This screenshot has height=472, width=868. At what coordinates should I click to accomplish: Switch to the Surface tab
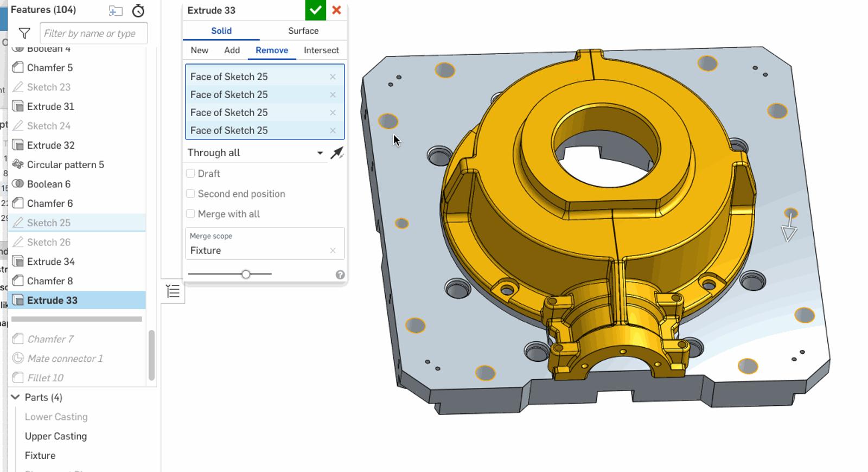click(x=303, y=31)
